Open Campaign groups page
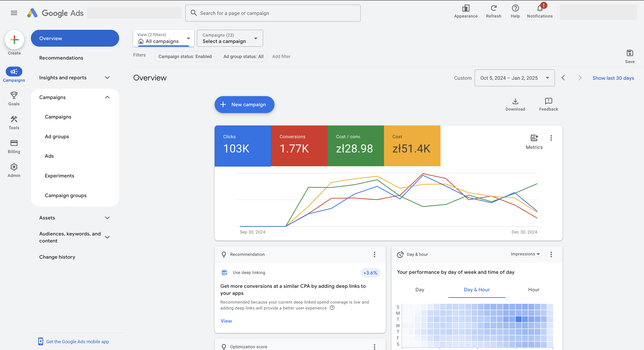Image resolution: width=644 pixels, height=350 pixels. pyautogui.click(x=65, y=196)
